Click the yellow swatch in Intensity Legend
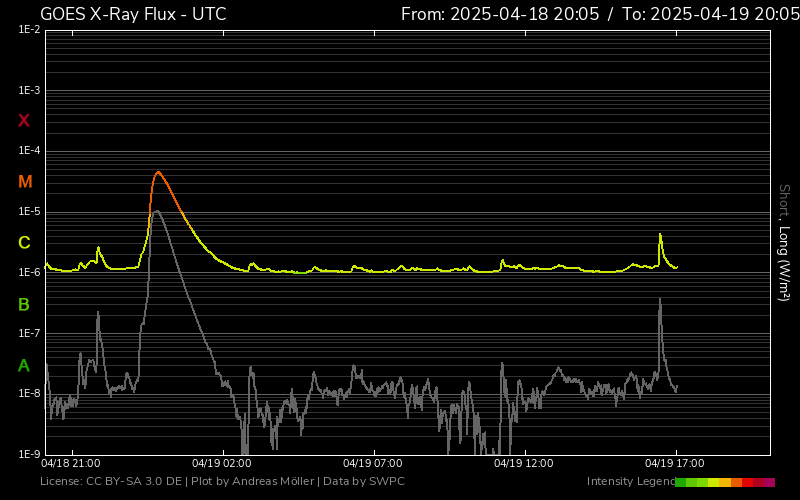The width and height of the screenshot is (800, 500). (713, 482)
